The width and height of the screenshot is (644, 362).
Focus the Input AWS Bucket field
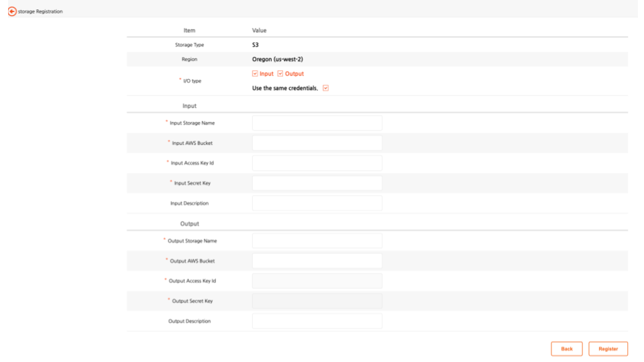point(317,143)
